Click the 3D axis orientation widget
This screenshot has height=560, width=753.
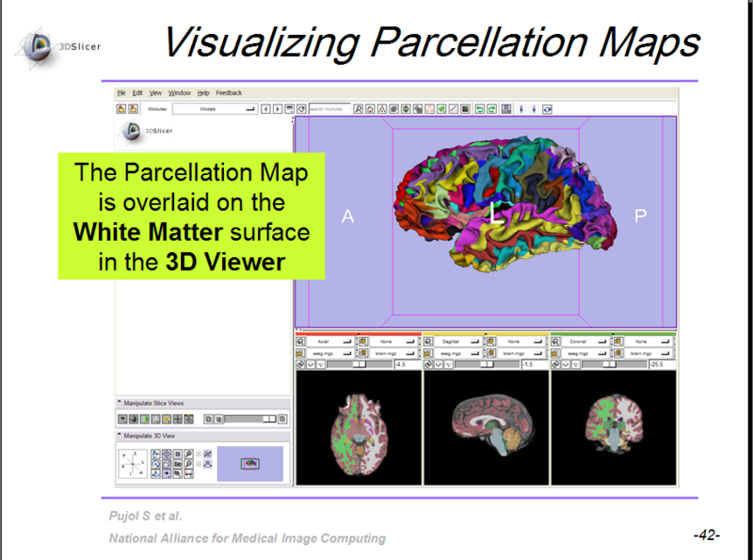134,463
